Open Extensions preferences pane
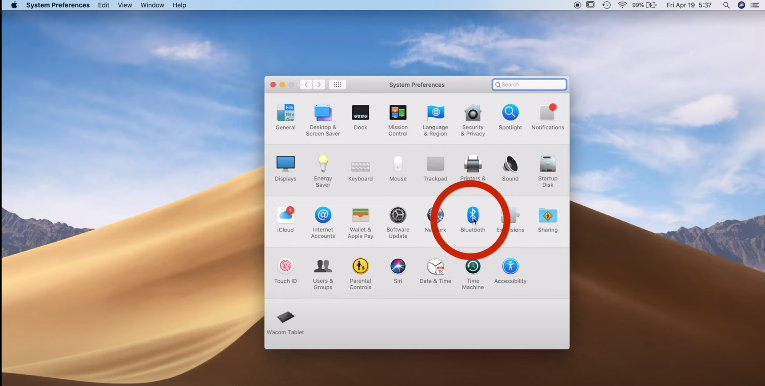 pyautogui.click(x=510, y=219)
